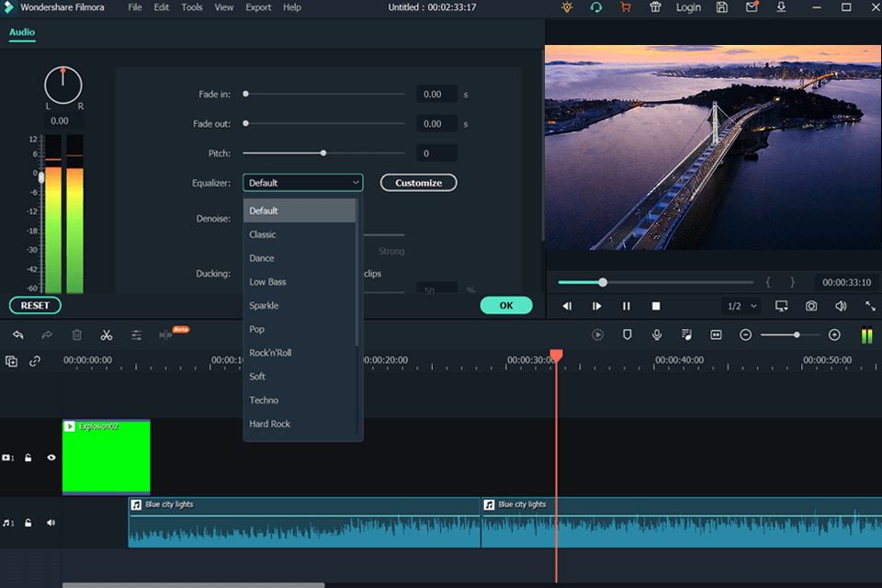Collapse the Equalizer dropdown showing Default
The height and width of the screenshot is (588, 882).
point(302,183)
